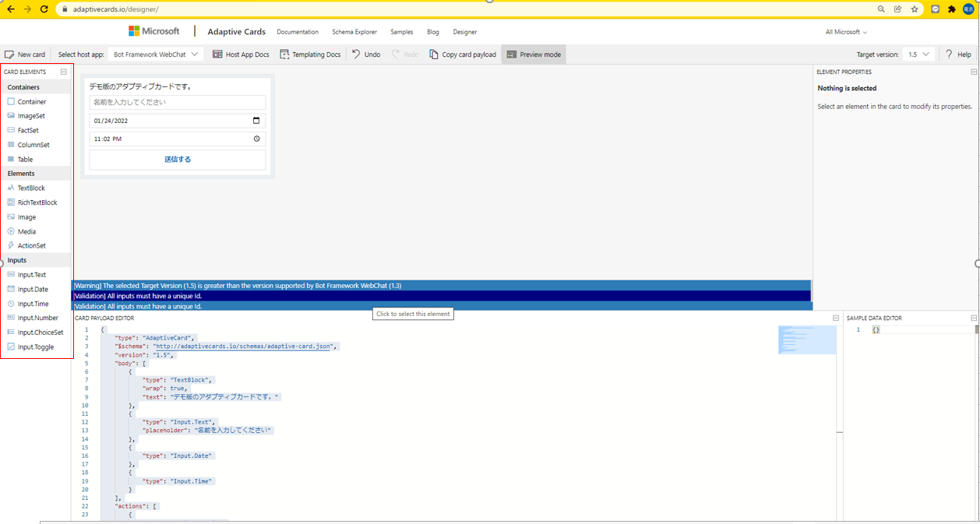Click the Microsoft logo
The height and width of the screenshot is (524, 980).
pyautogui.click(x=154, y=31)
